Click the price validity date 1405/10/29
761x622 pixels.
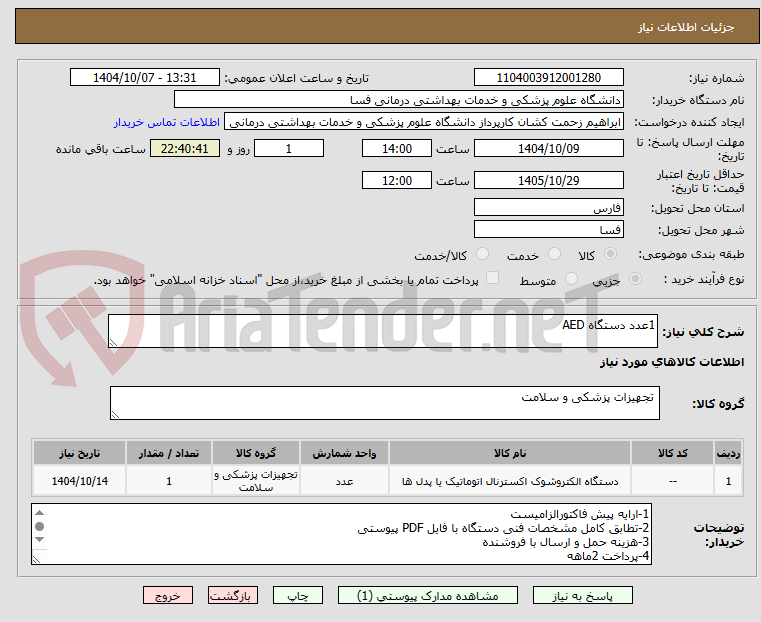pos(548,180)
